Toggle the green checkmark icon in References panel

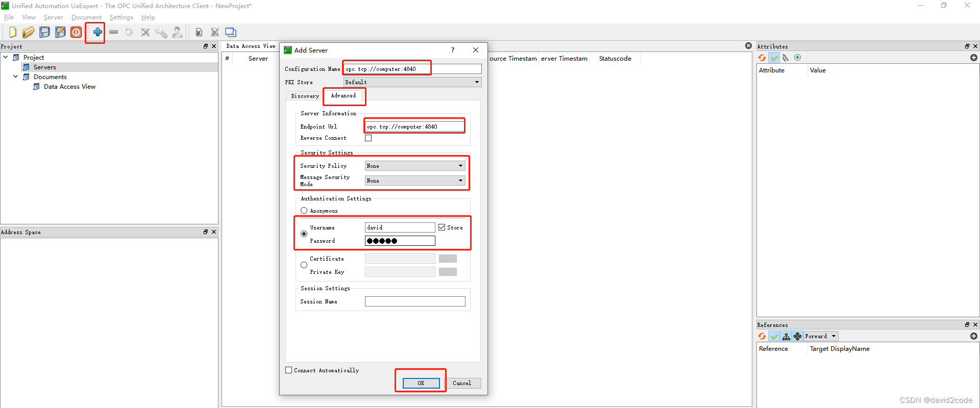coord(774,336)
